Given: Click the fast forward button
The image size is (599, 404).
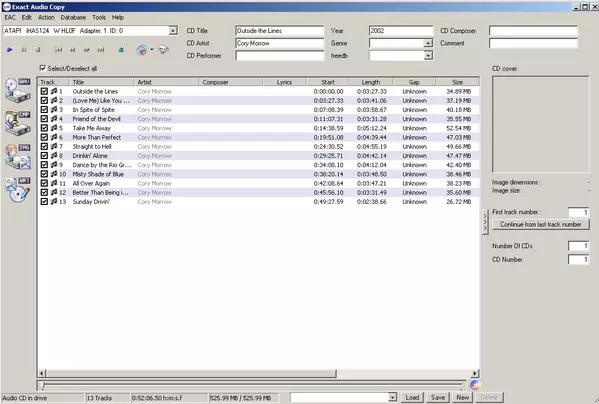Looking at the screenshot, I should [x=87, y=50].
